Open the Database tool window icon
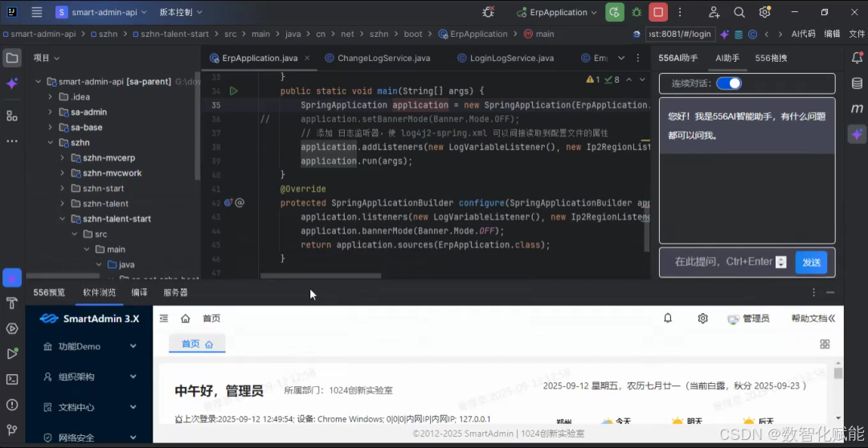The width and height of the screenshot is (868, 448). (857, 83)
